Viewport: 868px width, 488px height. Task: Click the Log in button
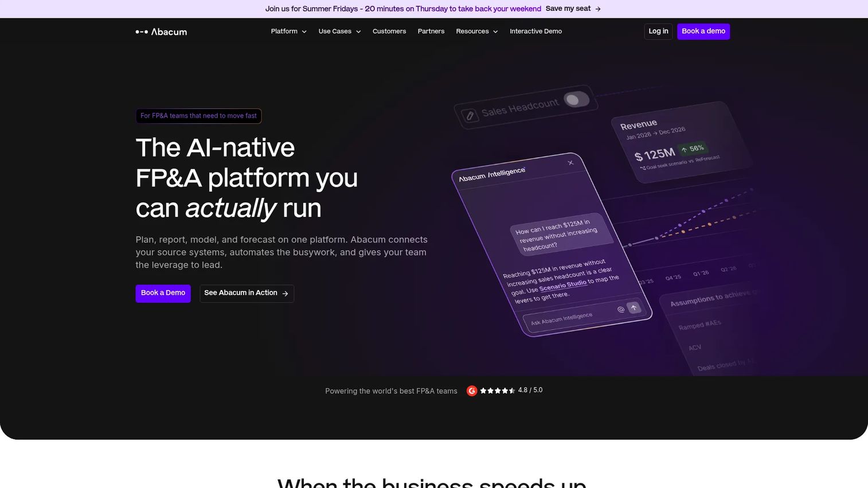point(658,32)
